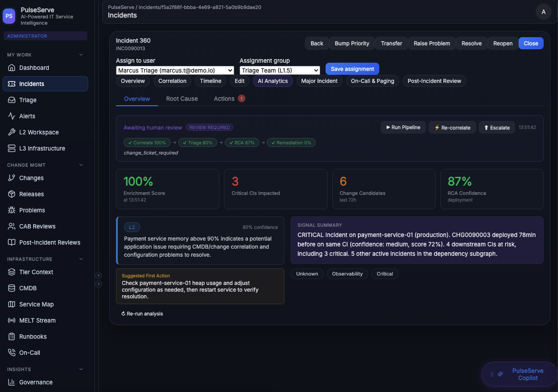Click the Incidents ticket icon in sidebar

(x=12, y=84)
